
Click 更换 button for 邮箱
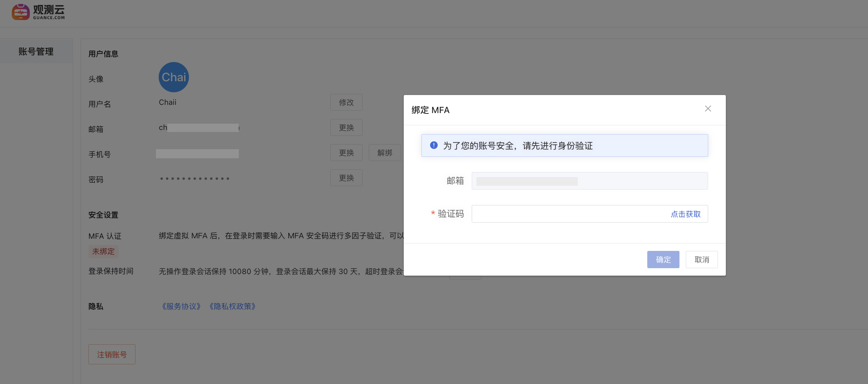(346, 128)
